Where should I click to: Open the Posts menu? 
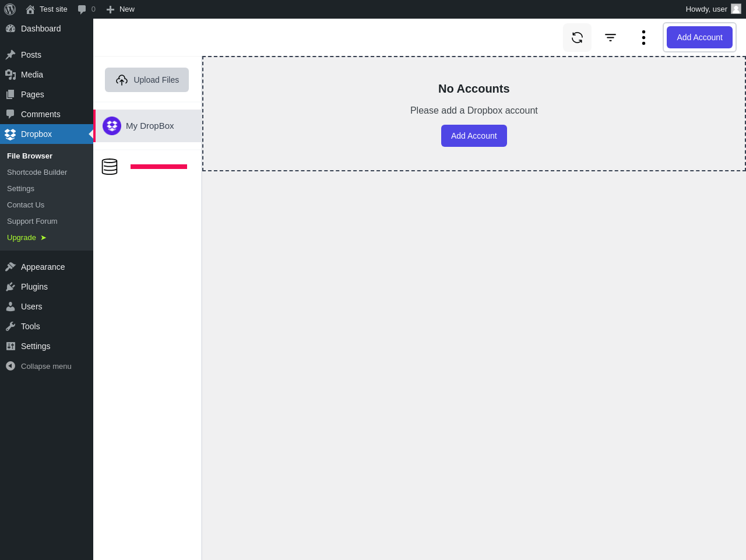47,55
